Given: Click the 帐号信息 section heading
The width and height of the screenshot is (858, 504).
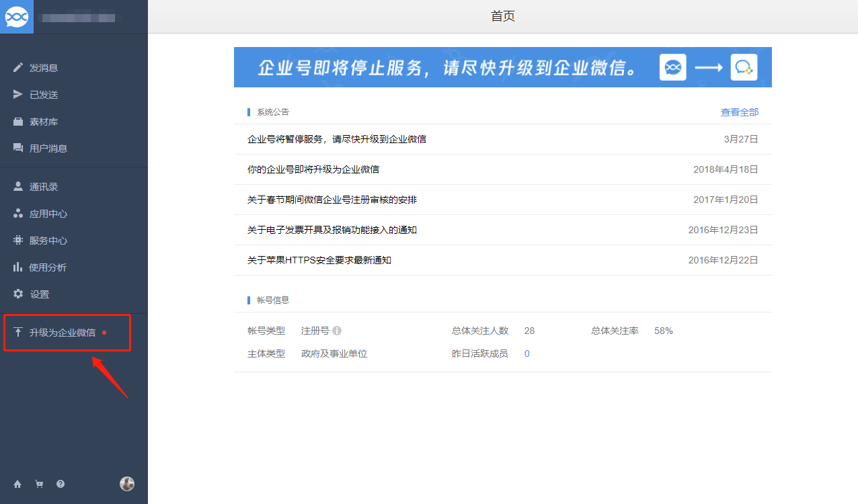Looking at the screenshot, I should click(x=273, y=300).
